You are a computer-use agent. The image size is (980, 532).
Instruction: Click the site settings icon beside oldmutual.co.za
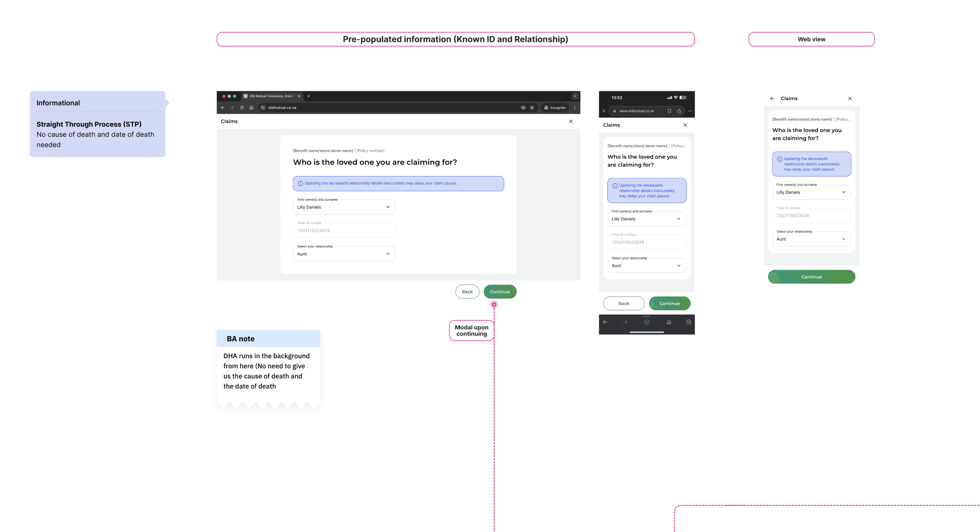(263, 108)
